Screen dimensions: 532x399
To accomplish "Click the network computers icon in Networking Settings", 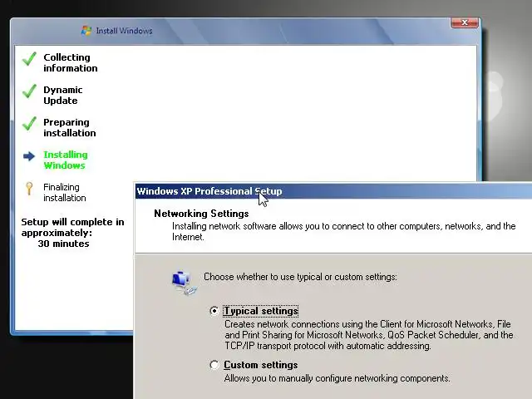I will point(184,283).
